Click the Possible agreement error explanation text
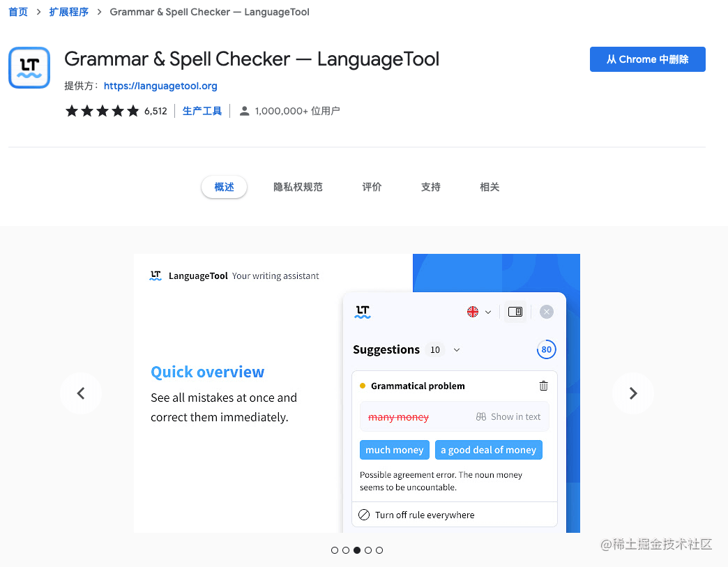The image size is (728, 567). click(441, 481)
